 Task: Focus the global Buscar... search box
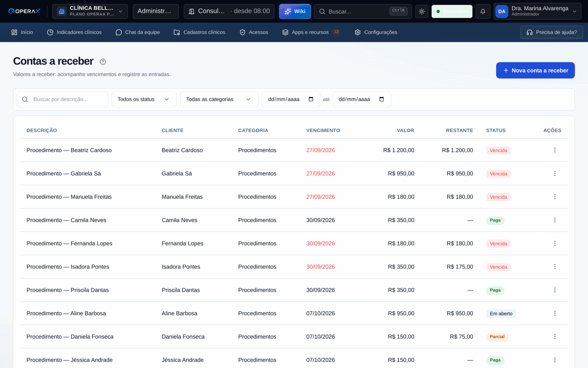[x=363, y=11]
